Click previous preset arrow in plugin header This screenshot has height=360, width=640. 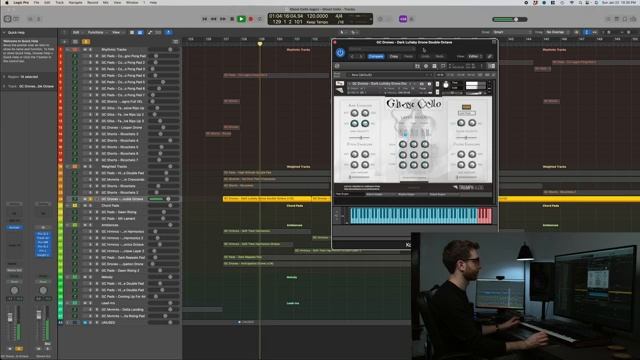353,56
